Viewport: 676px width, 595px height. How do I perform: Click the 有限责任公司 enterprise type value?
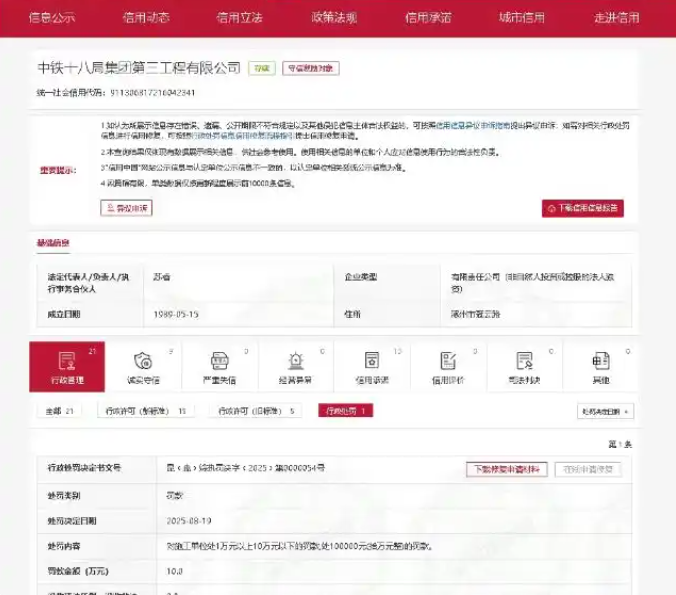[x=533, y=282]
